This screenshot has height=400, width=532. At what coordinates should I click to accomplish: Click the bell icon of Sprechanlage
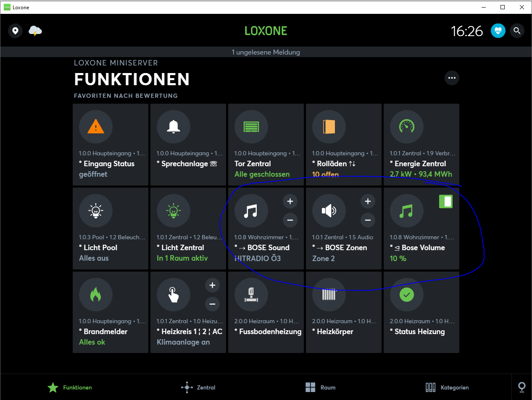coord(174,126)
